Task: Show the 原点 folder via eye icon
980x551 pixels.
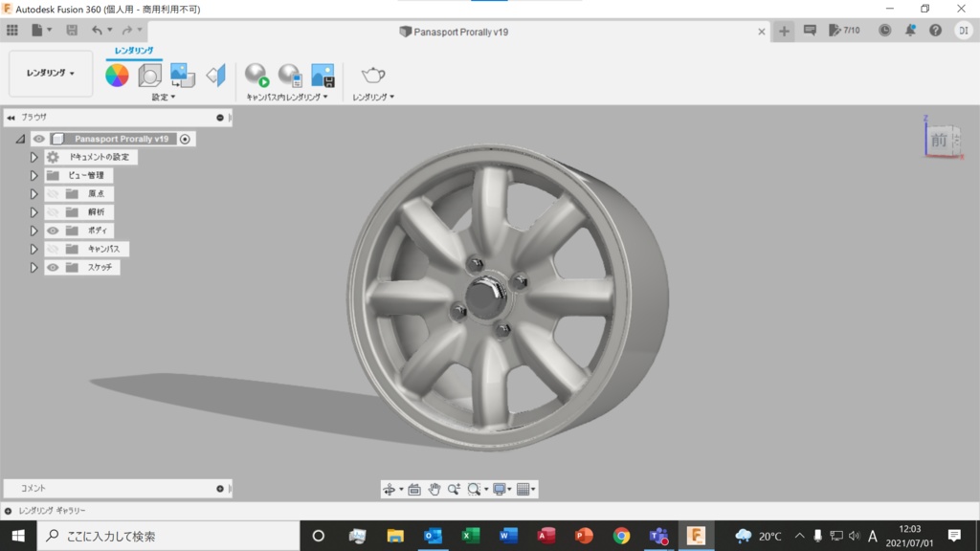Action: coord(54,194)
